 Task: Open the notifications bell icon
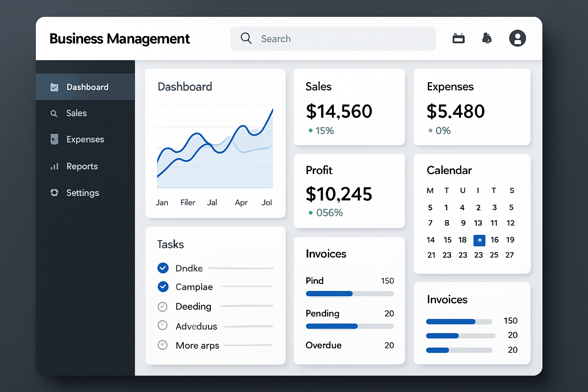point(487,38)
